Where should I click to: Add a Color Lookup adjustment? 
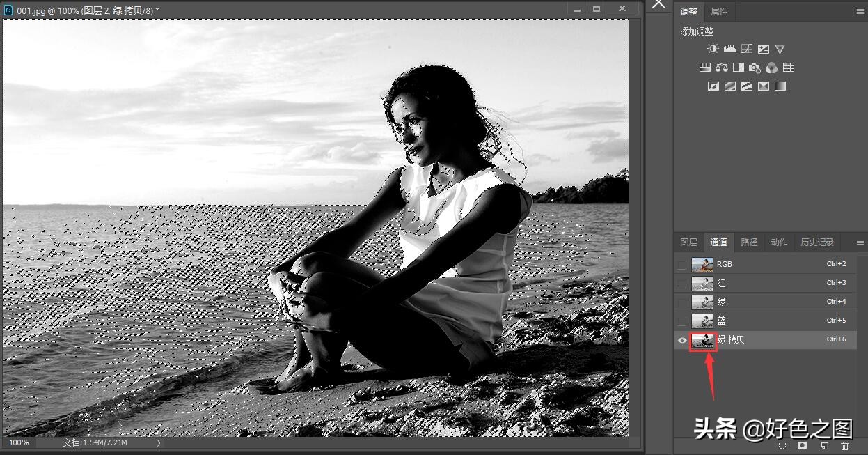pyautogui.click(x=788, y=68)
